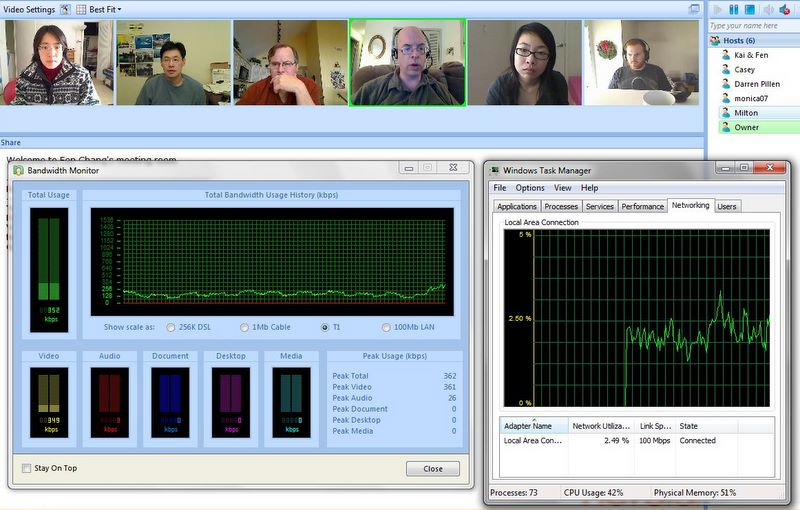This screenshot has width=800, height=510.
Task: Click the Audio bandwidth meter
Action: coord(110,402)
